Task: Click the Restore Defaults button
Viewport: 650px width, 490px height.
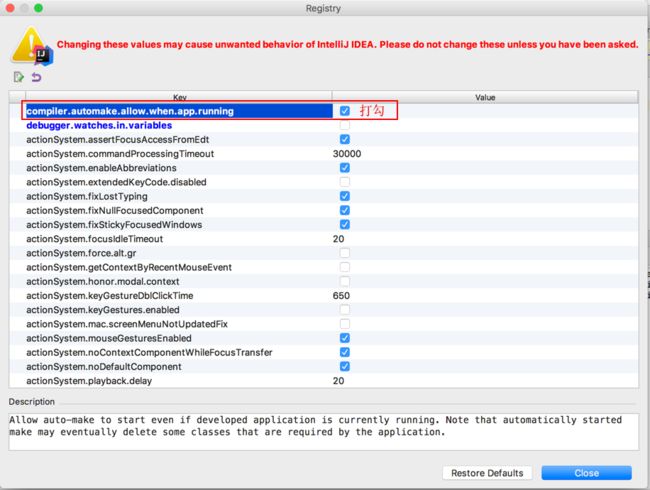Action: tap(487, 473)
